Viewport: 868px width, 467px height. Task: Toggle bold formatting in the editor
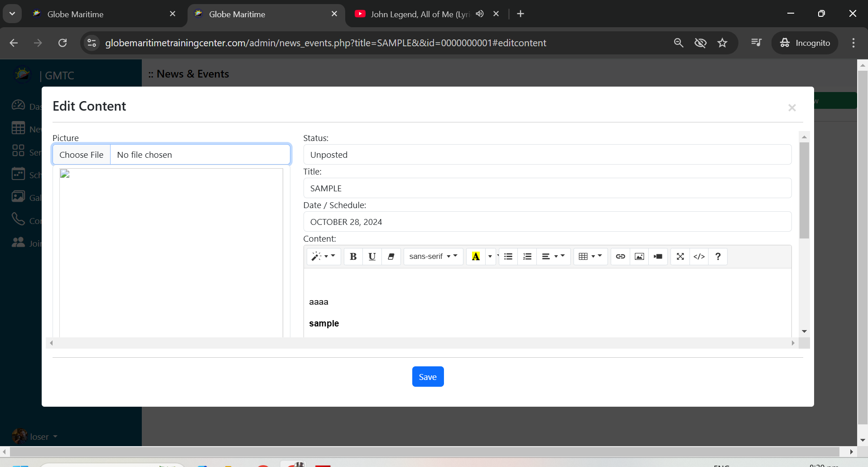tap(353, 257)
